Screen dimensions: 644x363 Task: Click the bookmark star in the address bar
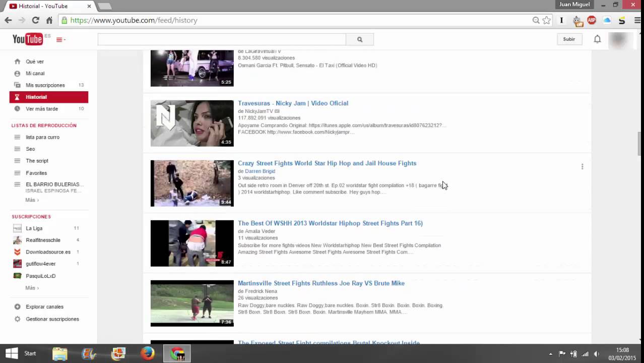click(547, 21)
